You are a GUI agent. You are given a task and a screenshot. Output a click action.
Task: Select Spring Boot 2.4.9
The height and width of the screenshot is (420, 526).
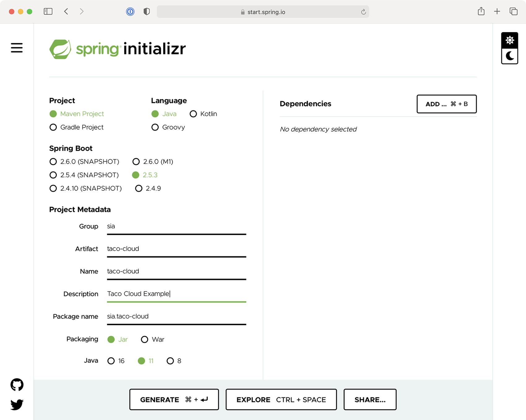tap(148, 188)
